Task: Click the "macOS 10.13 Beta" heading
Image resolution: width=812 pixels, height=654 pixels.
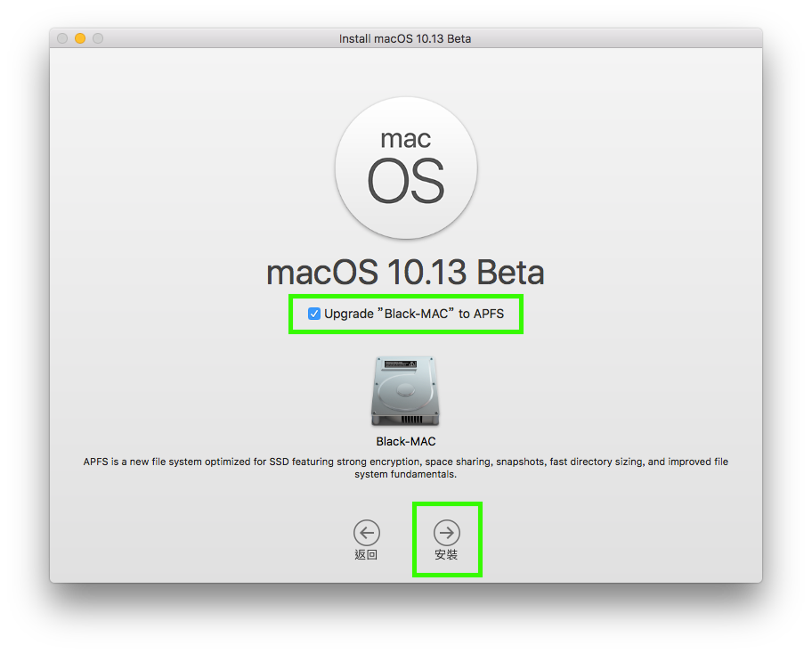Action: 405,272
